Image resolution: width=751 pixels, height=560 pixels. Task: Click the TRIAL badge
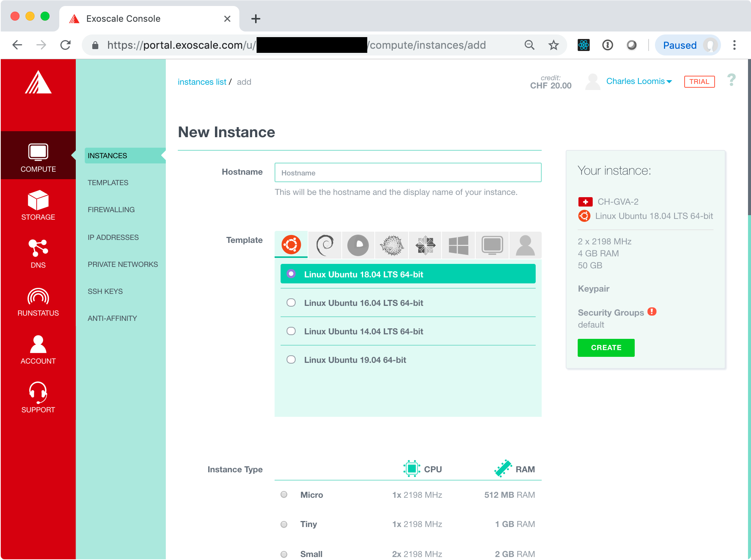point(699,82)
